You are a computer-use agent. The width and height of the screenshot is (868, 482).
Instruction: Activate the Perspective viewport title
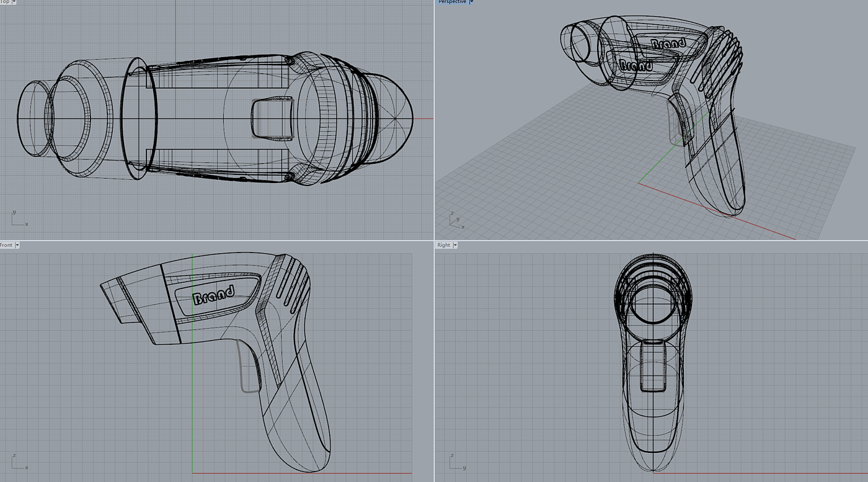coord(452,2)
